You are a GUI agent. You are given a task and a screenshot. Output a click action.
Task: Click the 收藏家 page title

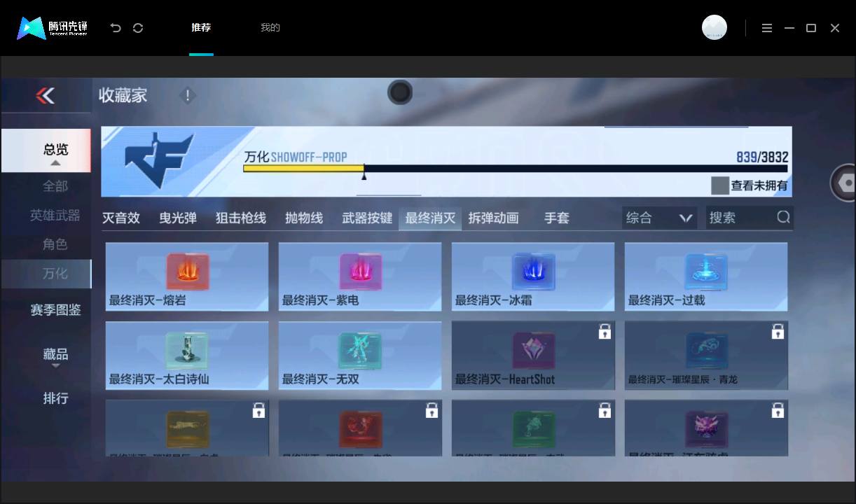tap(123, 95)
